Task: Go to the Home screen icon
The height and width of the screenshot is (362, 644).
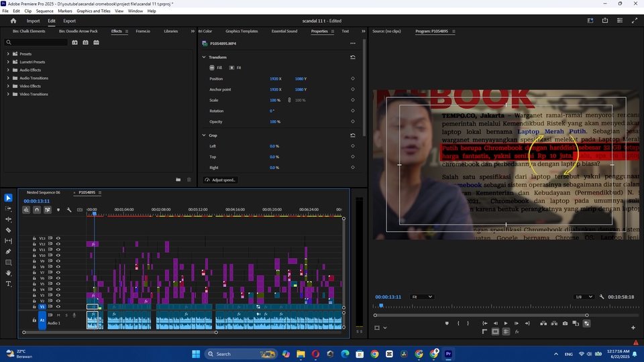Action: tap(13, 21)
